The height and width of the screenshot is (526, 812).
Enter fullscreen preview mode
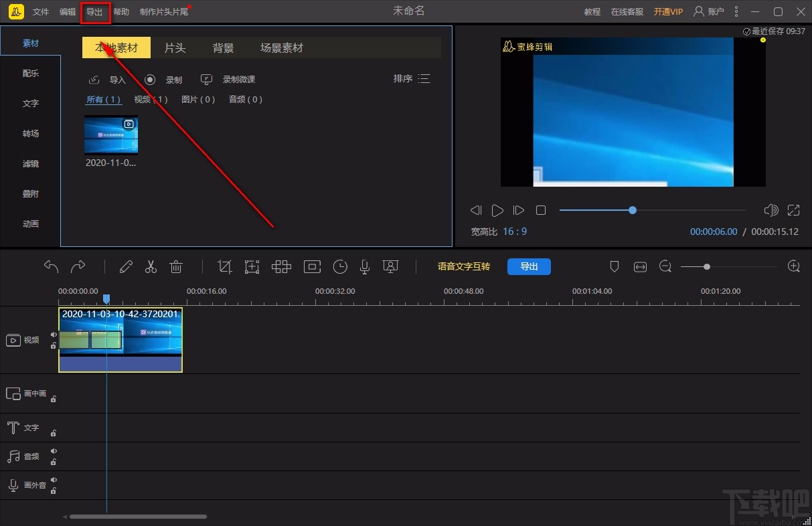pyautogui.click(x=793, y=210)
